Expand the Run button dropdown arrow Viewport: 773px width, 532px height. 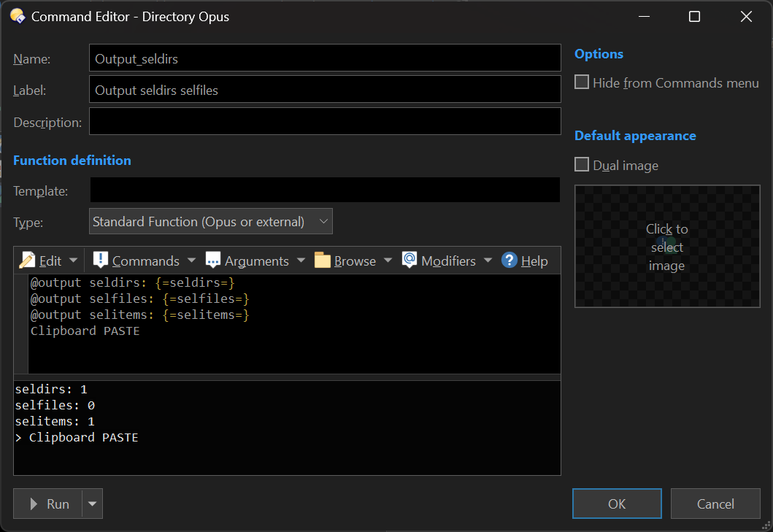92,504
